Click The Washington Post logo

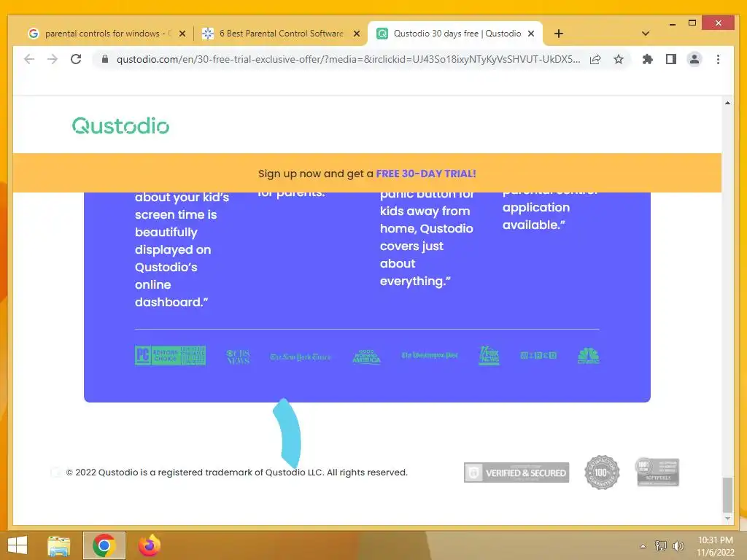click(x=429, y=355)
